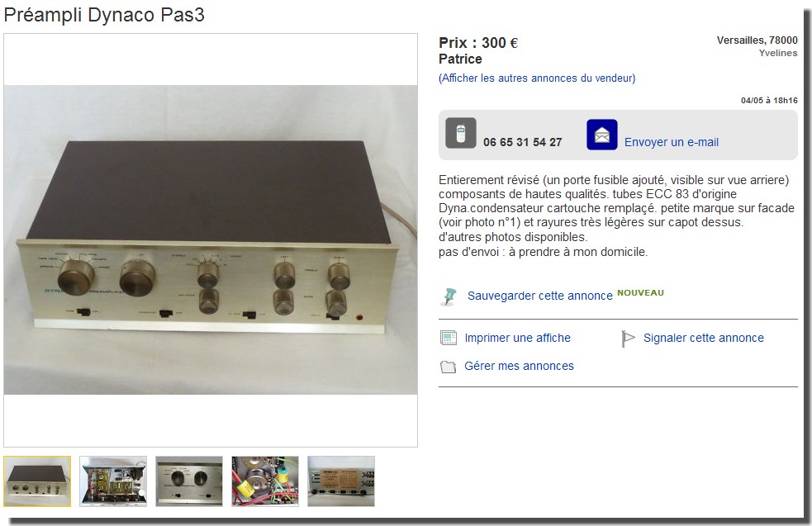Viewport: 812px width, 526px height.
Task: Click 'Envoyer un e-mail' link
Action: [671, 142]
